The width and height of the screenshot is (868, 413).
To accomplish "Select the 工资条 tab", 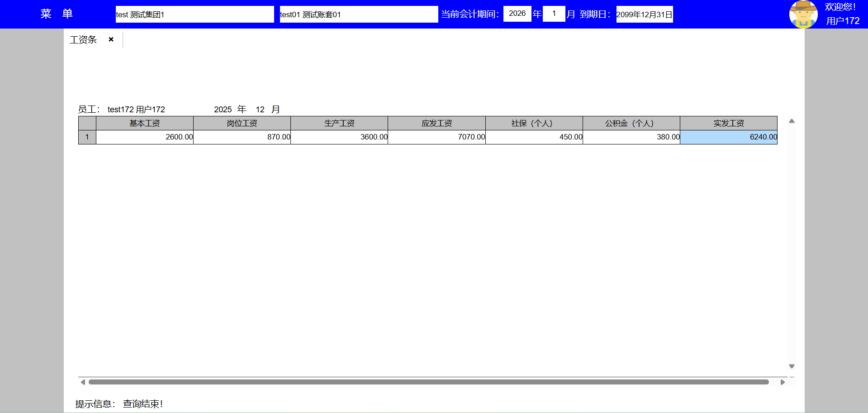I will coord(83,40).
